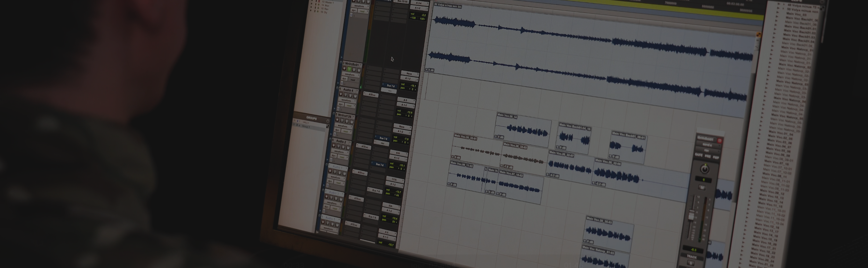Mute the Audio 3 track
The image size is (868, 268).
(341, 199)
